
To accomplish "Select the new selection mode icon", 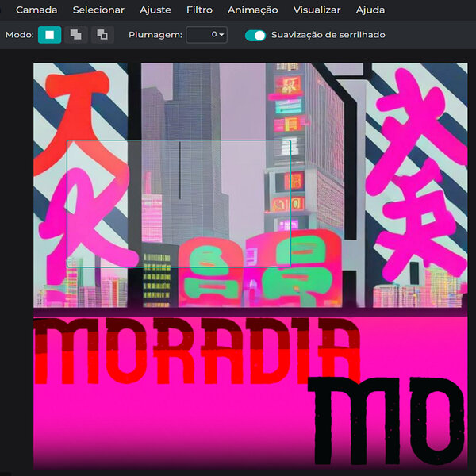I will pos(49,35).
